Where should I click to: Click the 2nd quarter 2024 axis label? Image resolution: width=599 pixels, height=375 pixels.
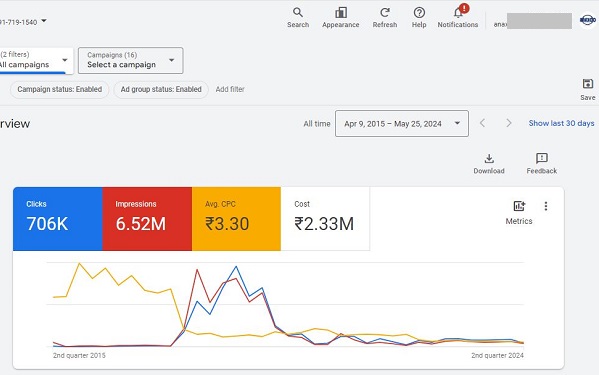coord(497,356)
